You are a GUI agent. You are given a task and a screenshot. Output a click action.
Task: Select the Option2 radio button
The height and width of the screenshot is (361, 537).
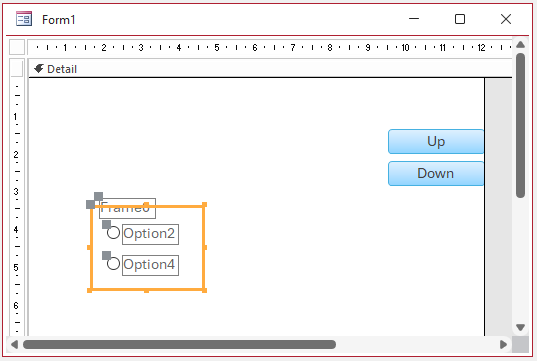click(x=113, y=233)
